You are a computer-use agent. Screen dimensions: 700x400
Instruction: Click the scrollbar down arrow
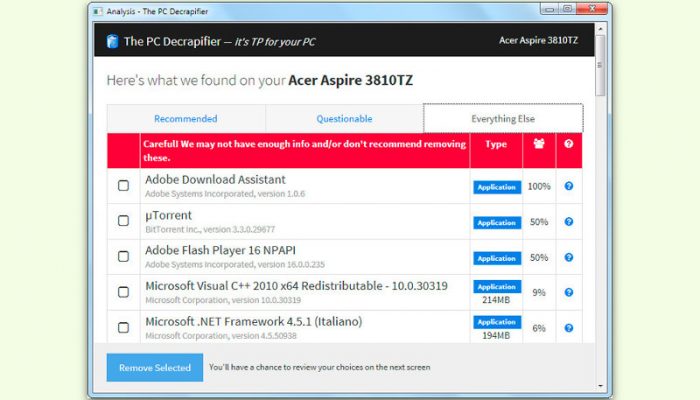600,386
